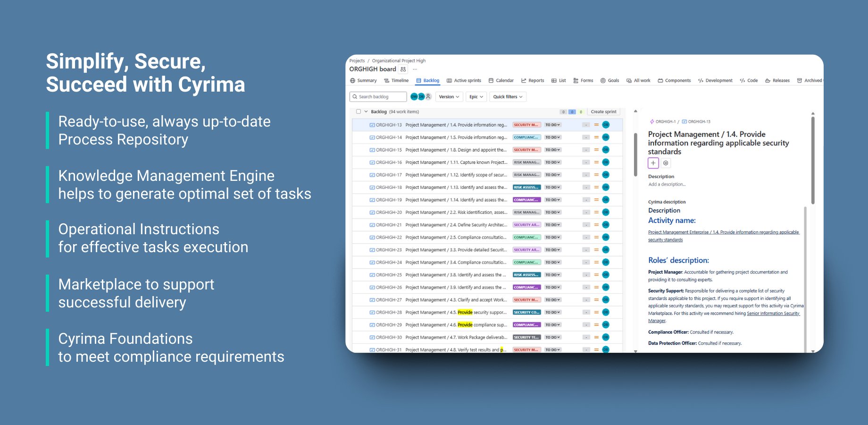Open the Version filter dropdown

click(449, 97)
